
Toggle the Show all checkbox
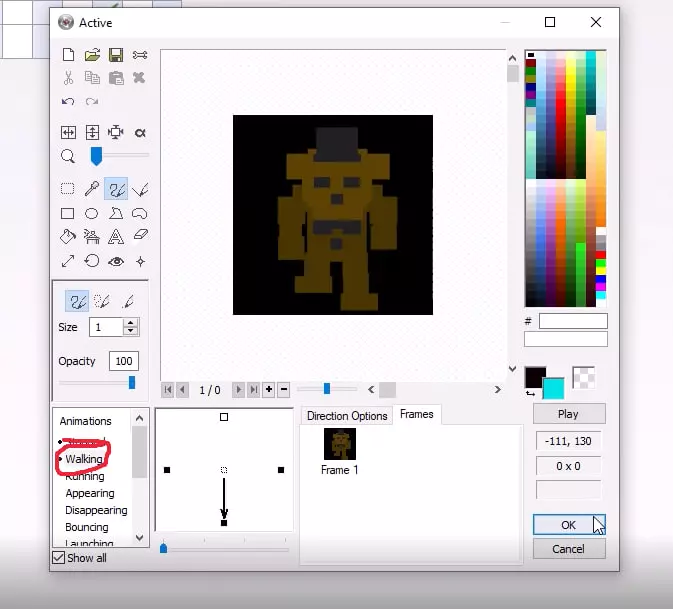pyautogui.click(x=58, y=557)
